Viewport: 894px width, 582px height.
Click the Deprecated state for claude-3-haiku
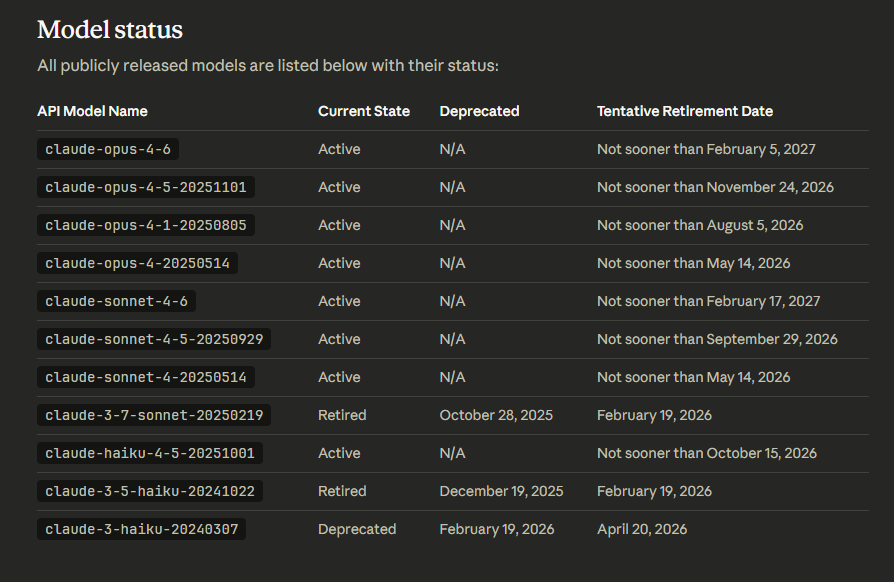(x=357, y=529)
